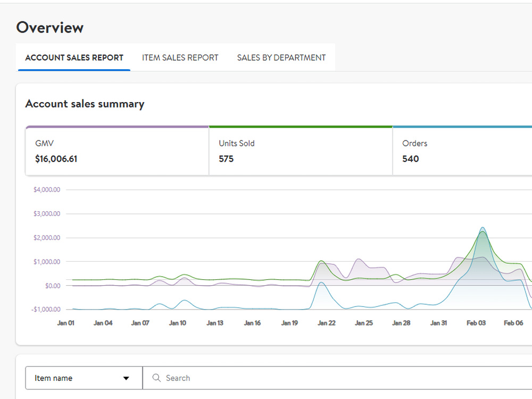
Task: Switch to Item Sales Report tab
Action: click(180, 57)
